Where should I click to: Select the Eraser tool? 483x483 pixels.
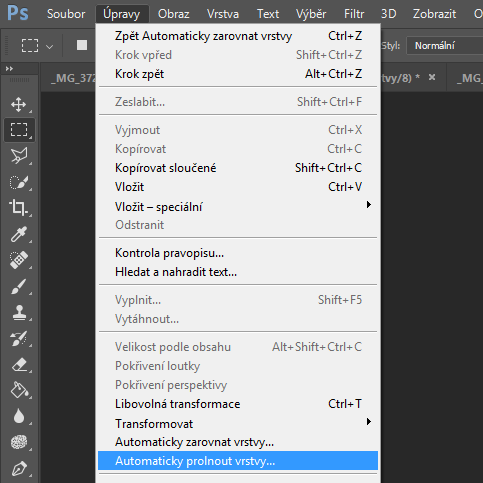pos(19,364)
